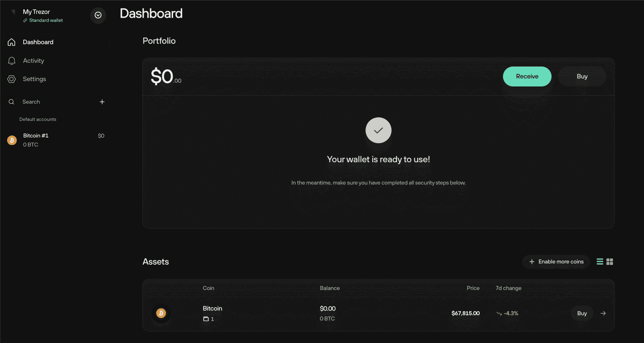Click the Bitcoin icon beside Bitcoin #1
This screenshot has width=644, height=343.
[12, 140]
